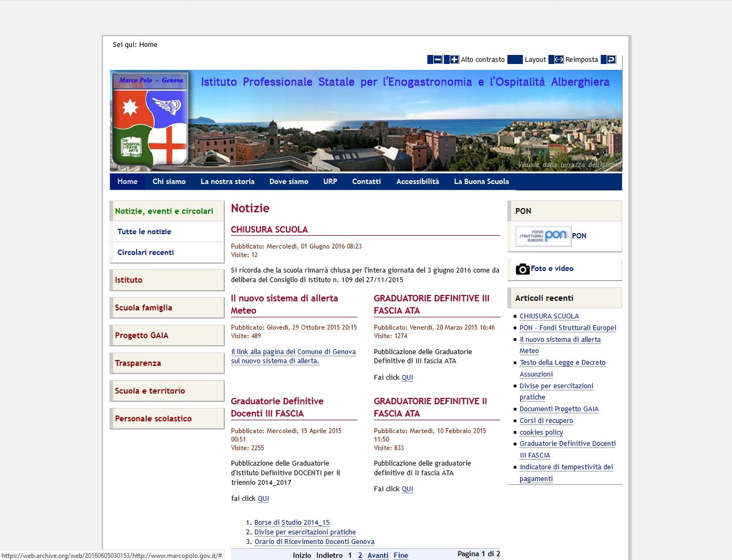Screen dimensions: 732x560
Task: Open the Accessibilità menu item
Action: point(418,181)
